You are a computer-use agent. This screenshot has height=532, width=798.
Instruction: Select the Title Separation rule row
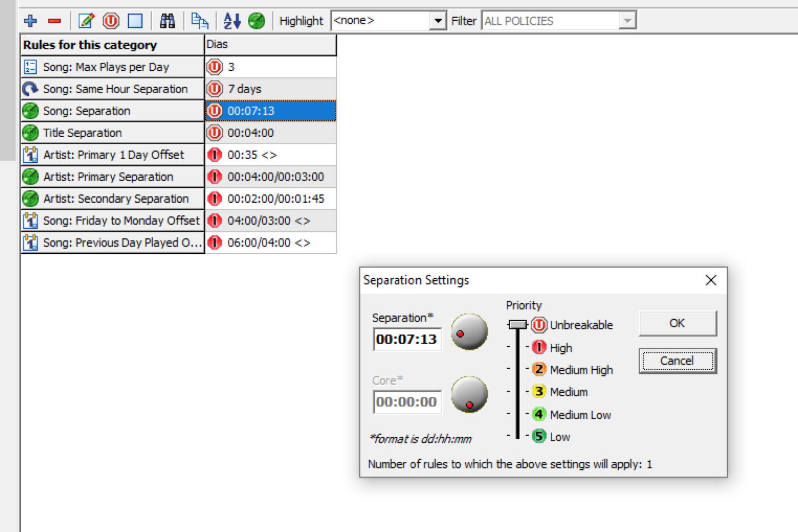(x=113, y=133)
